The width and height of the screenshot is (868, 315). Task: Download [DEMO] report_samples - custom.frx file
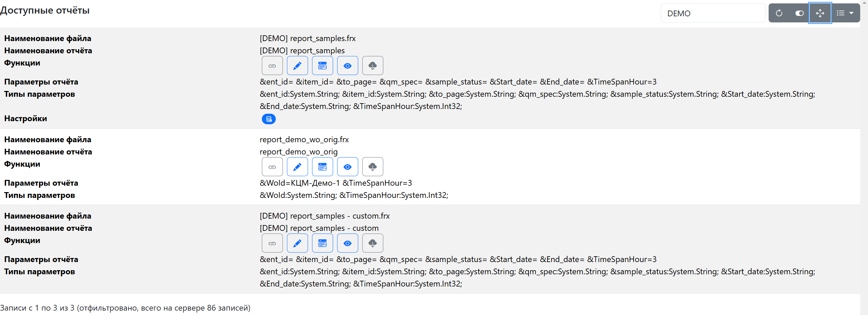(x=372, y=243)
